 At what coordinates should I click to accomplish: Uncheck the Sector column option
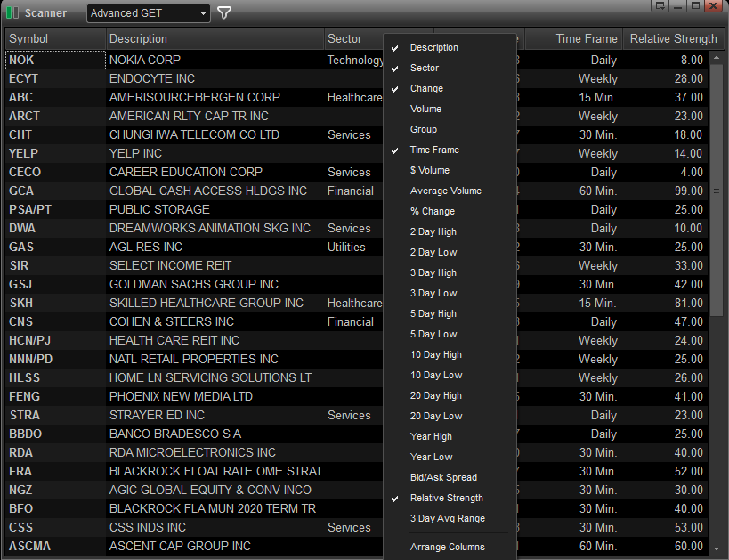[x=424, y=68]
